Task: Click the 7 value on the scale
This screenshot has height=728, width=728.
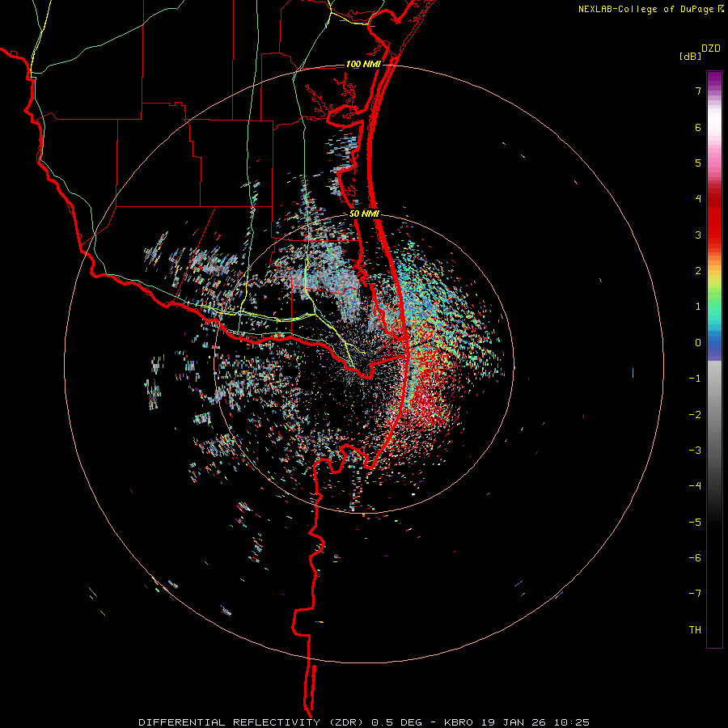Action: [698, 91]
